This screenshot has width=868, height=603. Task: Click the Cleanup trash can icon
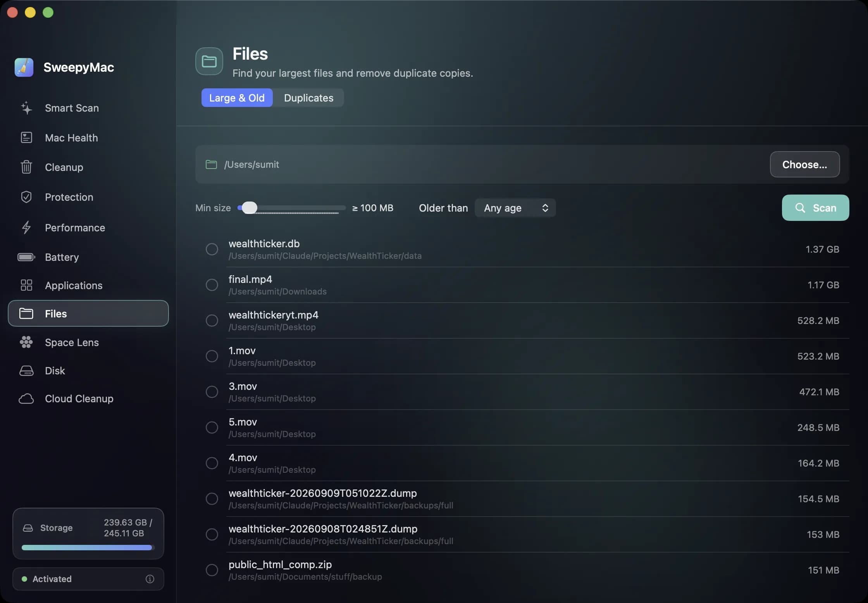26,167
